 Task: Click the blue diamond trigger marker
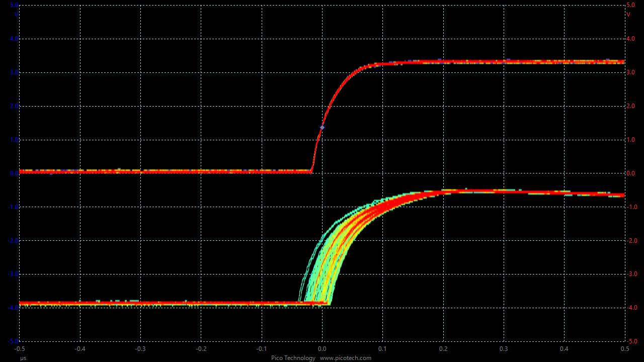[322, 127]
